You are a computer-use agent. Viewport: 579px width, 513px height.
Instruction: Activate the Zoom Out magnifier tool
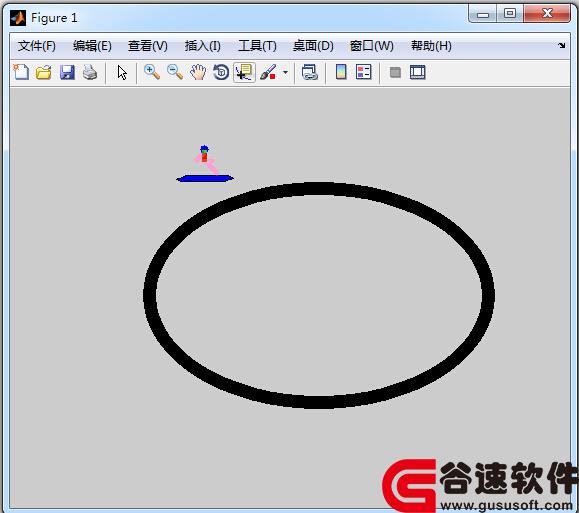pyautogui.click(x=175, y=72)
